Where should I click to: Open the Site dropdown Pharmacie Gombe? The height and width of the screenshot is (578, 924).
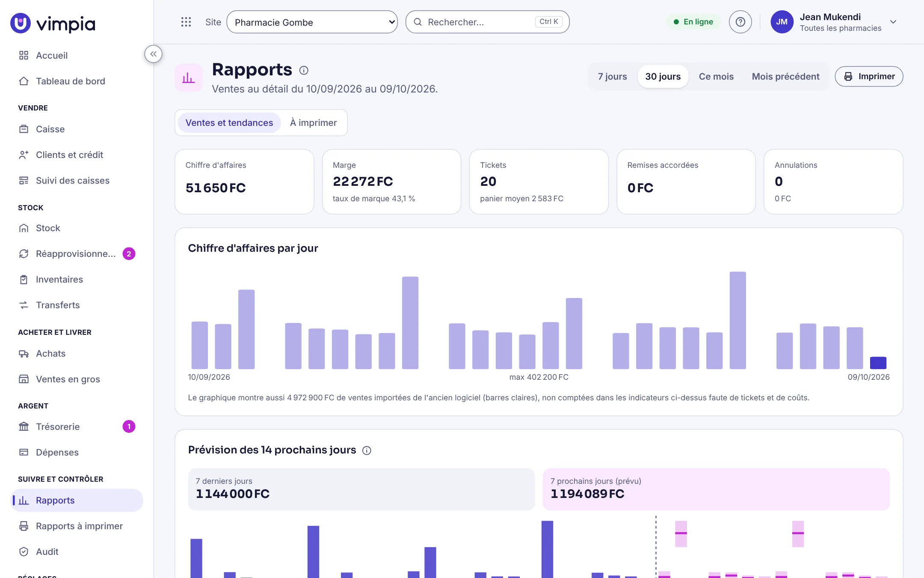point(312,22)
